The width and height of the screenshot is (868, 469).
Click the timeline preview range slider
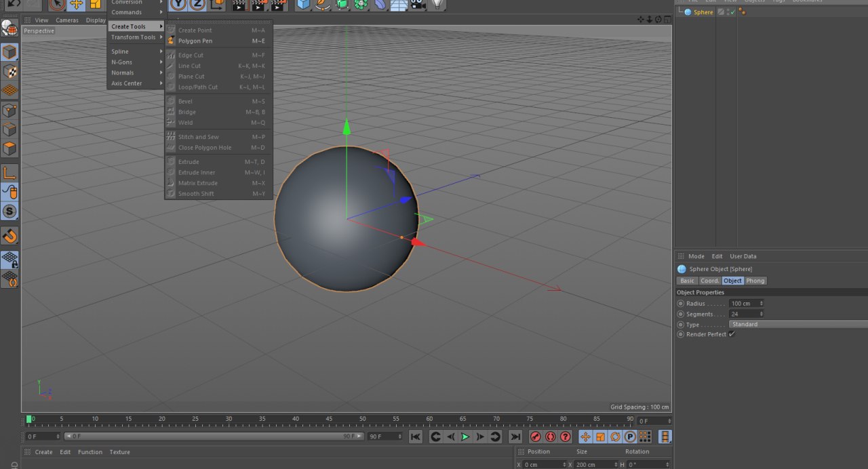click(x=214, y=436)
